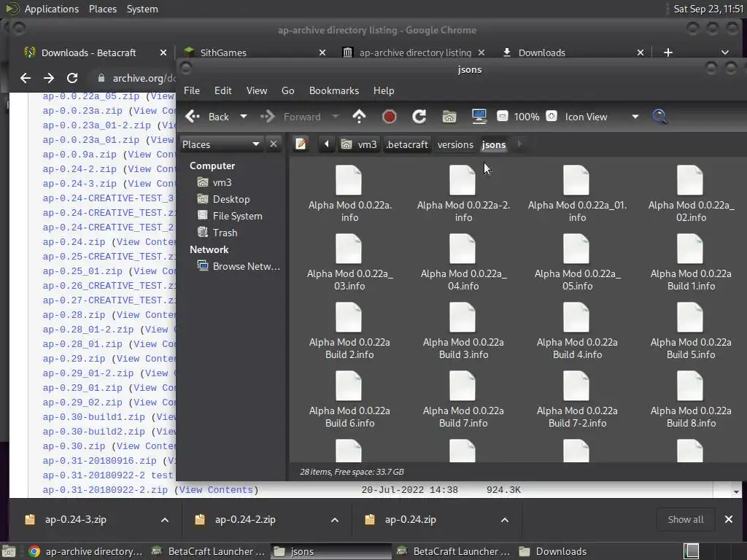Open the Icon View mode dropdown
The height and width of the screenshot is (560, 747).
pyautogui.click(x=601, y=117)
